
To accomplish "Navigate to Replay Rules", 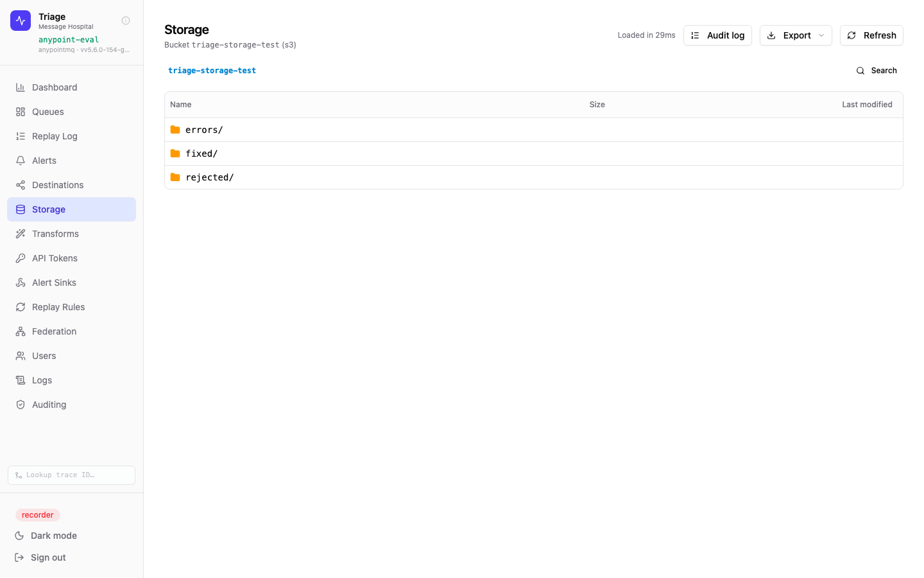I will pyautogui.click(x=71, y=307).
